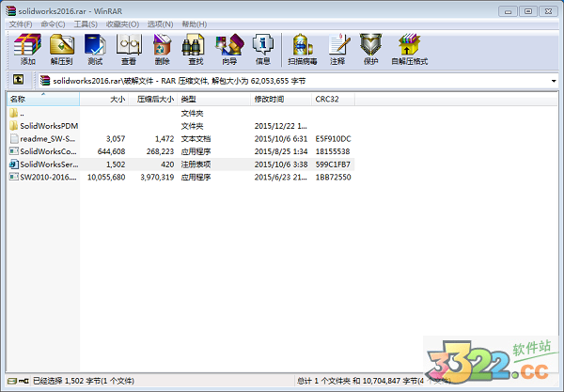
Task: Click the SolidWorksSer... registry file icon
Action: pos(14,165)
